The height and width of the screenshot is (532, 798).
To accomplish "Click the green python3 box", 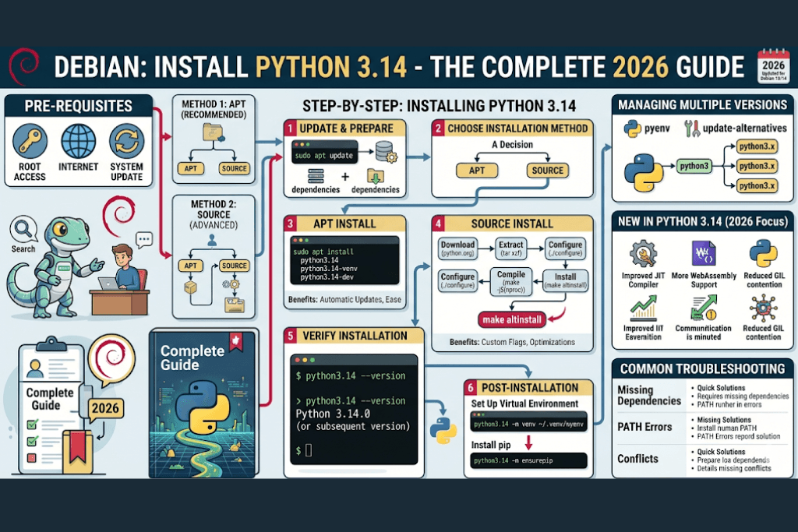I will point(694,166).
